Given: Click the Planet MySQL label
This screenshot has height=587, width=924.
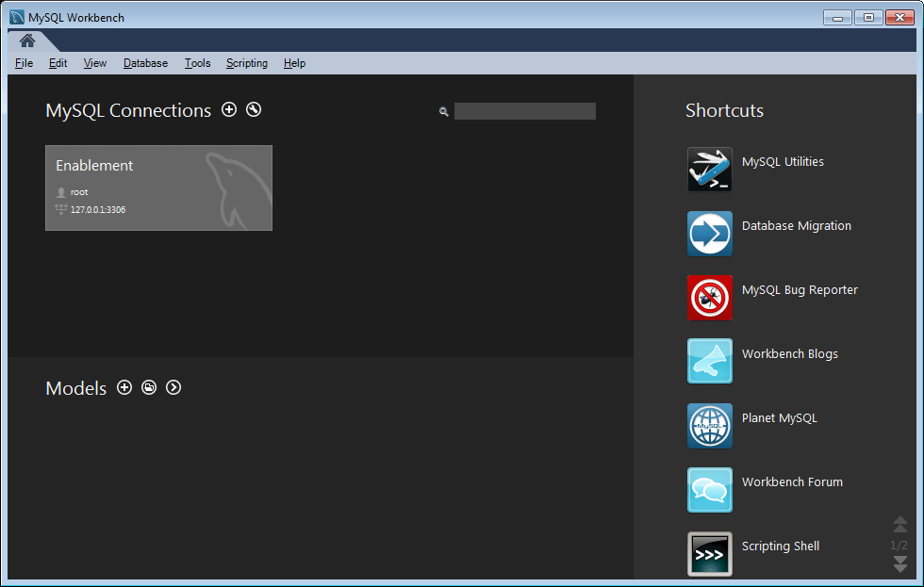Looking at the screenshot, I should (779, 418).
